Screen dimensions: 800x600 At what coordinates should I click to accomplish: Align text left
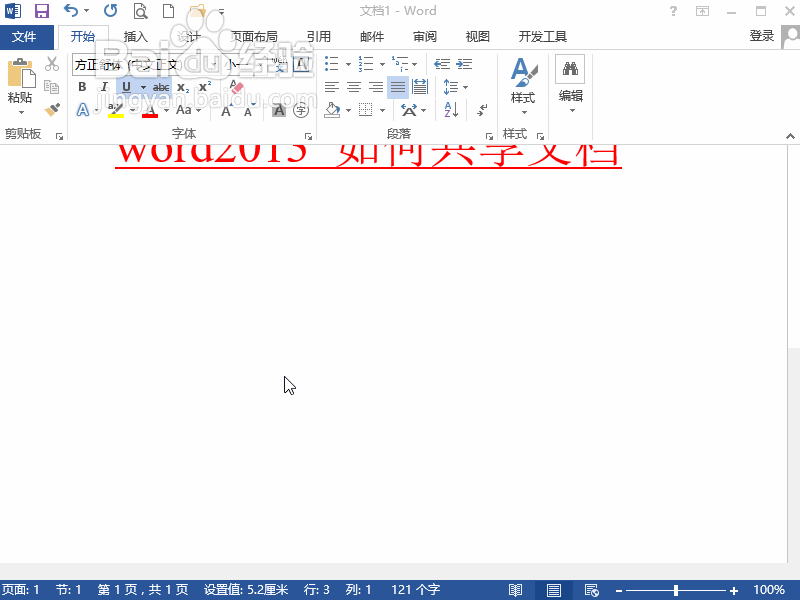point(332,87)
